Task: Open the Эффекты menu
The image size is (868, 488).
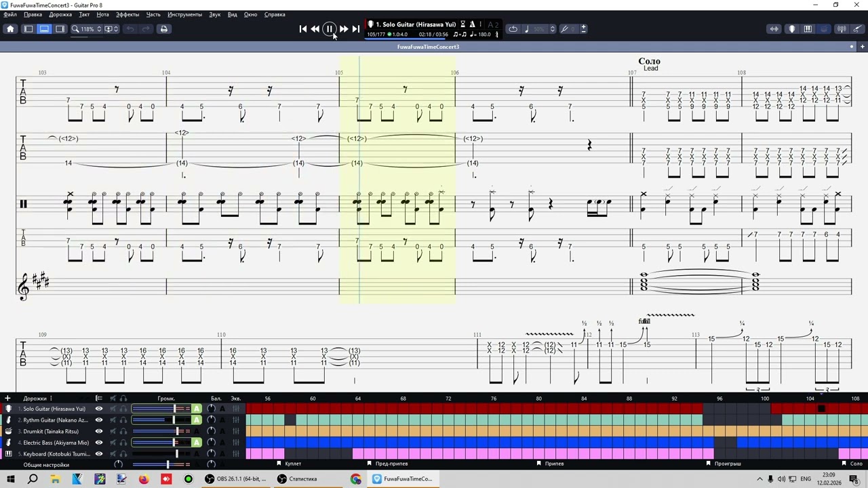Action: [127, 14]
